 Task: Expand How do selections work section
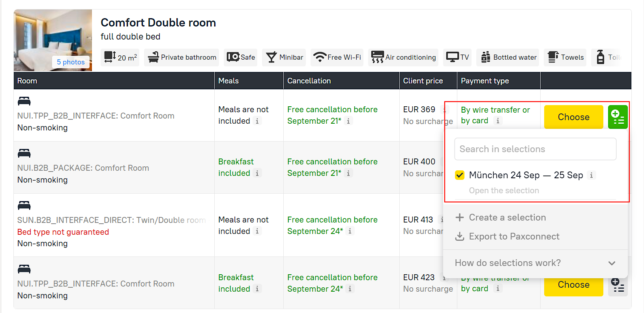611,263
